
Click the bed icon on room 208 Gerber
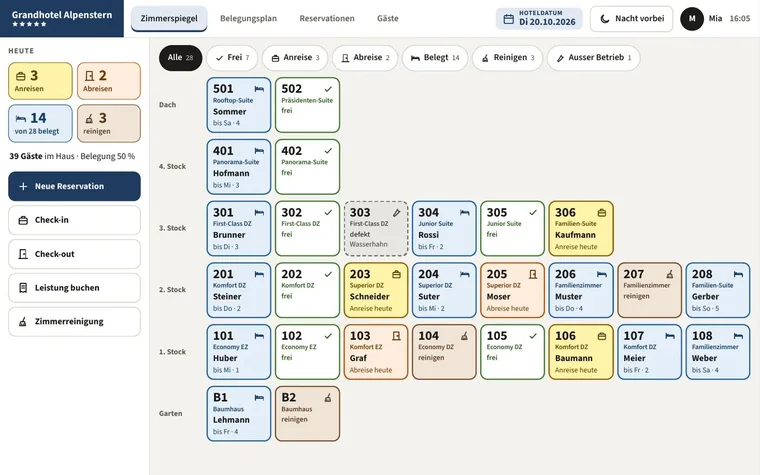coord(738,274)
